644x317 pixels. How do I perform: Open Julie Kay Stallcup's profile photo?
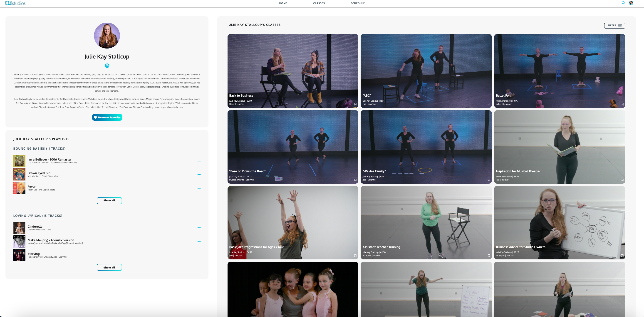[107, 35]
